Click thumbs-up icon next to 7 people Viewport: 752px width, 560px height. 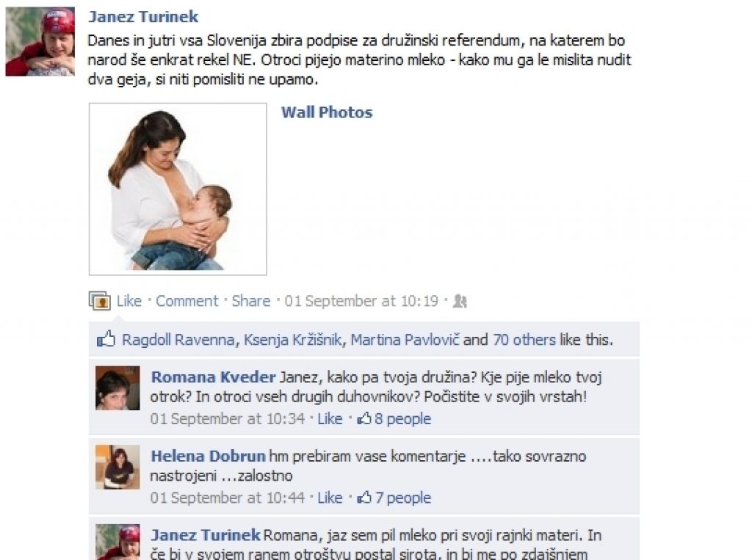(364, 498)
